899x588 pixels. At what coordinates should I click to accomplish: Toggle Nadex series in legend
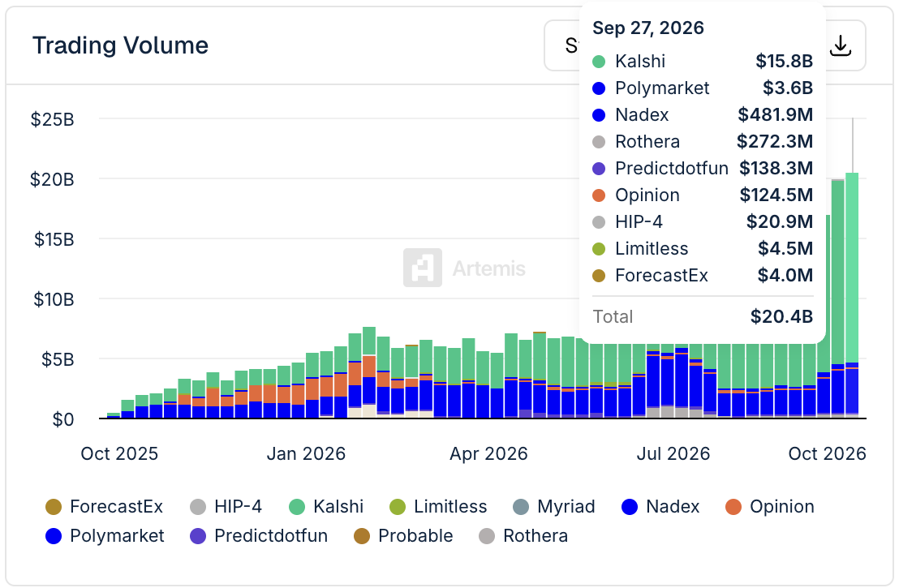tap(660, 507)
